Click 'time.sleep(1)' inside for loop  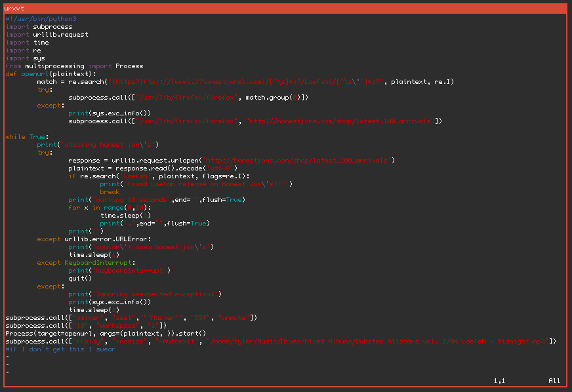point(125,216)
